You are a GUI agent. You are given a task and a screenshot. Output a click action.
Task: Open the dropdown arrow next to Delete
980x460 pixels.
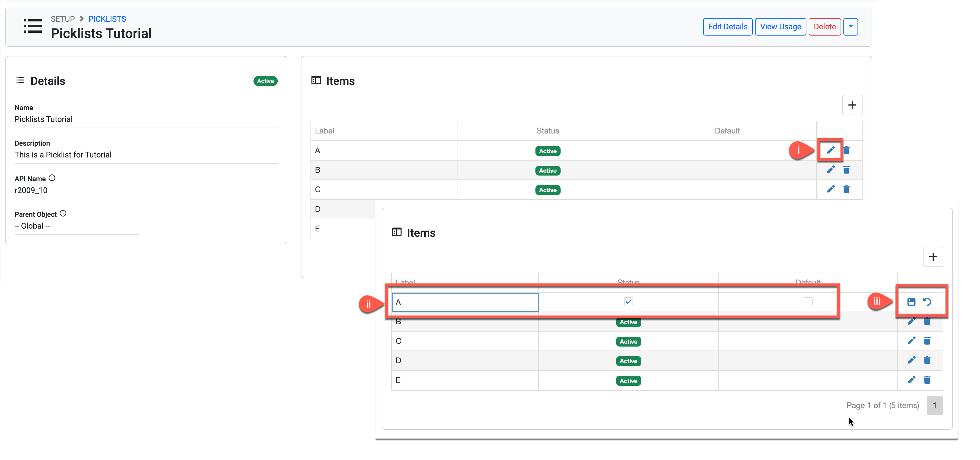(x=850, y=27)
